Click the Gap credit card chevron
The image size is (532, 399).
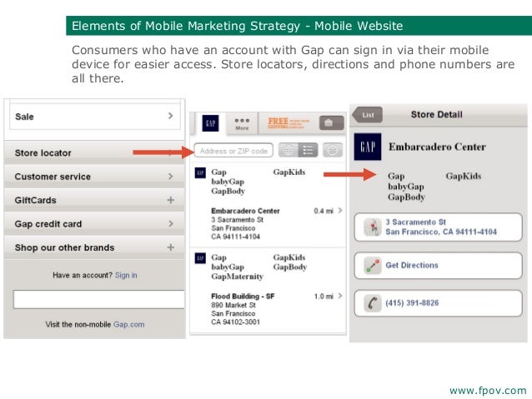(x=170, y=223)
